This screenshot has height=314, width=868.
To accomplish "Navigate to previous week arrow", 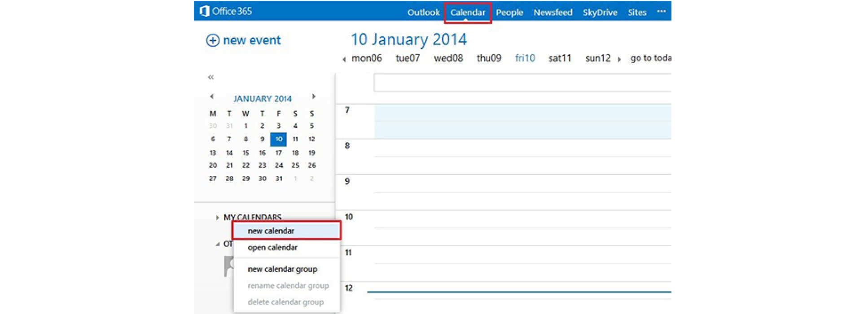I will pos(344,59).
